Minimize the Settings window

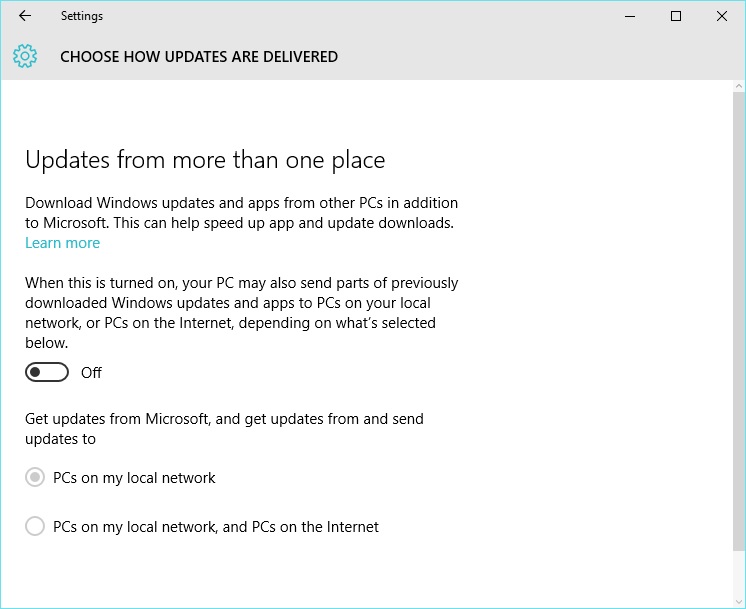click(630, 16)
